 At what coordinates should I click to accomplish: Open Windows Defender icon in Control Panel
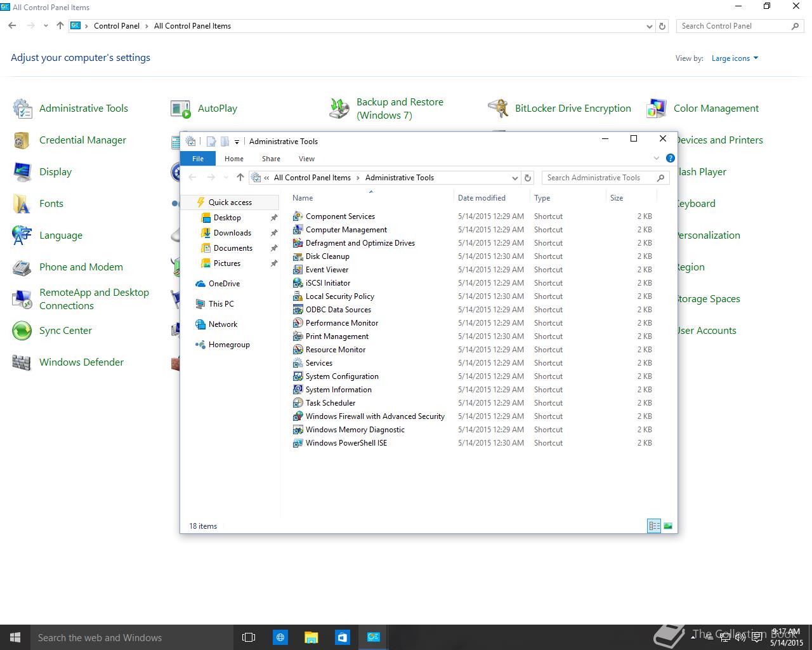[22, 362]
